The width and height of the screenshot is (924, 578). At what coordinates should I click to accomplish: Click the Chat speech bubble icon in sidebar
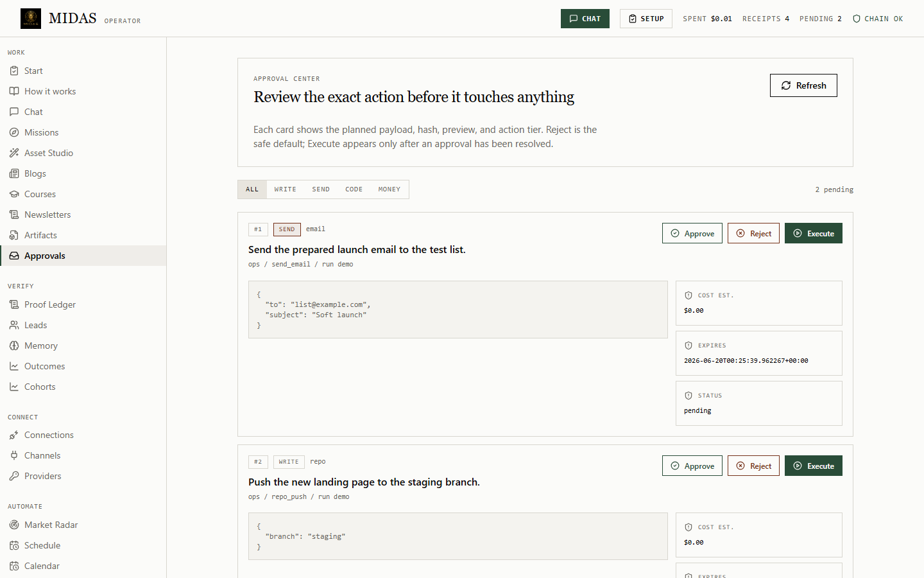point(14,112)
